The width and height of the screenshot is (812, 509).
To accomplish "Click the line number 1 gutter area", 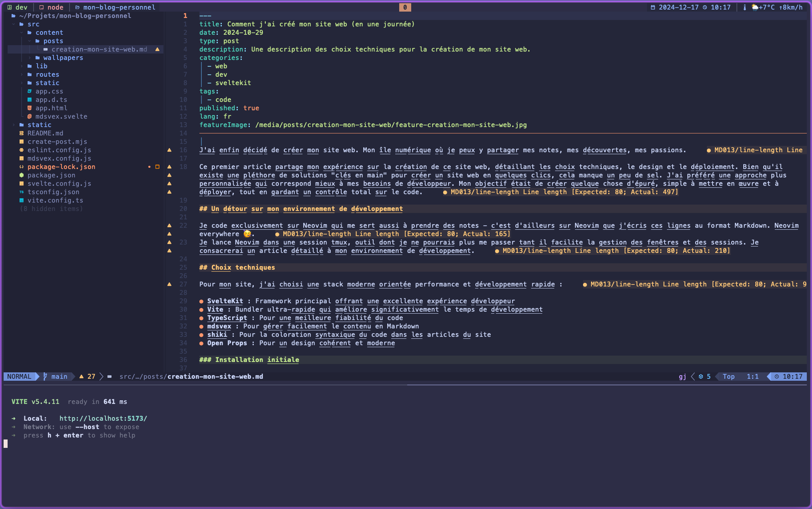I will tap(185, 15).
